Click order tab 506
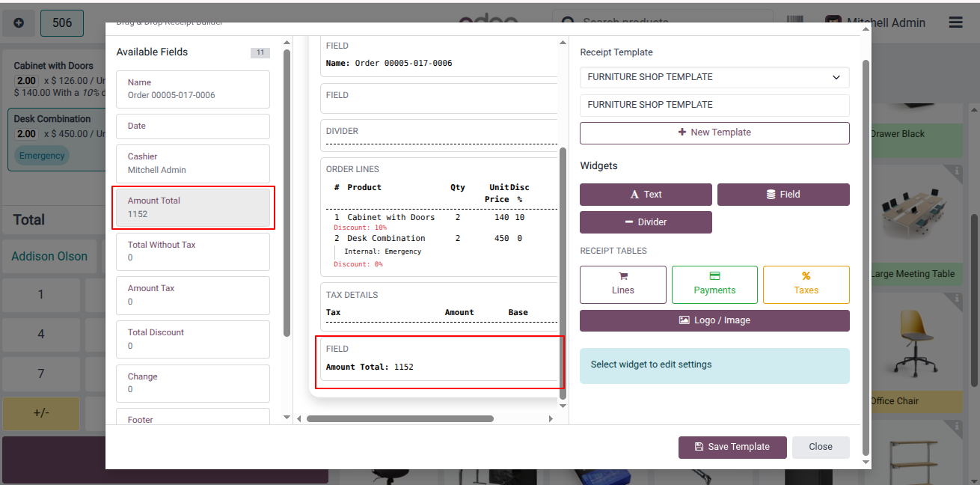Viewport: 980px width, 485px height. (62, 23)
